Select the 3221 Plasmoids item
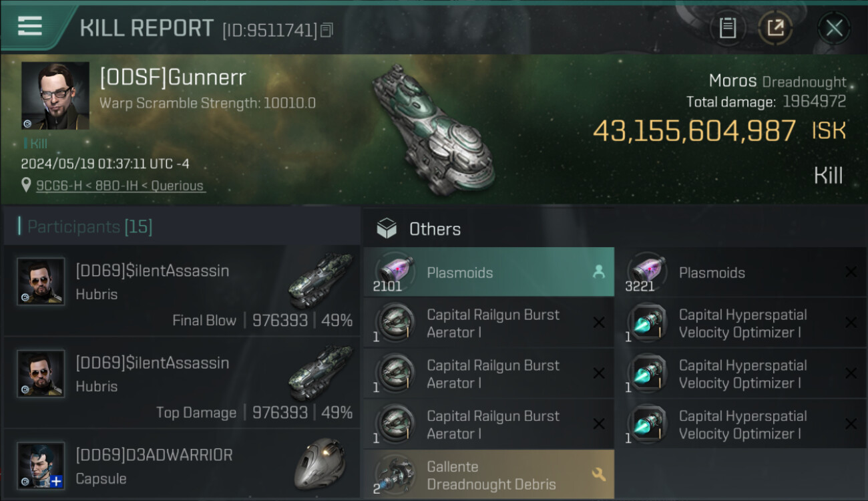The width and height of the screenshot is (868, 501). pos(734,273)
